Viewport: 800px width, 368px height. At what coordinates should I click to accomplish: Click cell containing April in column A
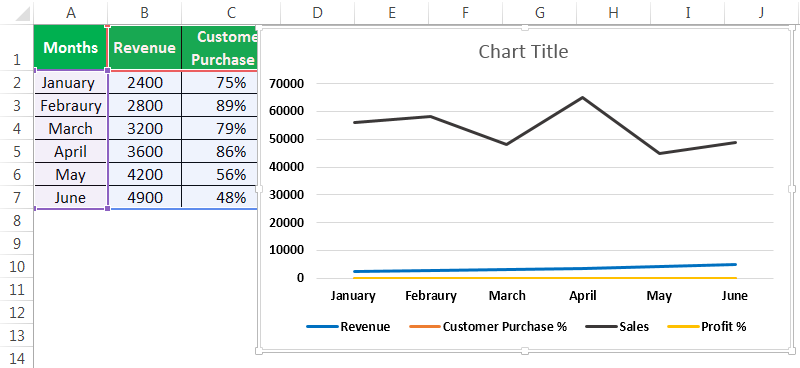(71, 151)
